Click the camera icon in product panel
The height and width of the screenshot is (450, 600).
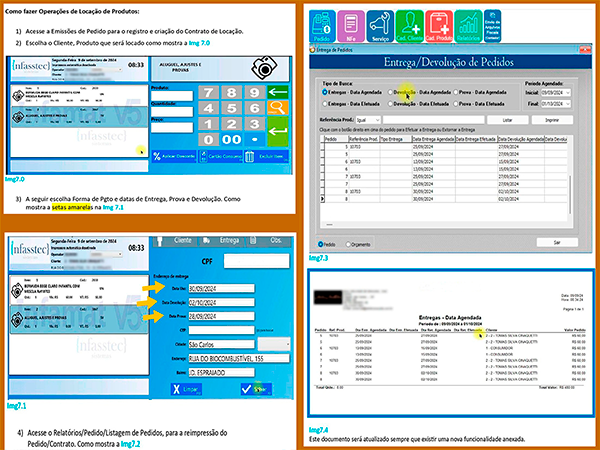[x=264, y=68]
